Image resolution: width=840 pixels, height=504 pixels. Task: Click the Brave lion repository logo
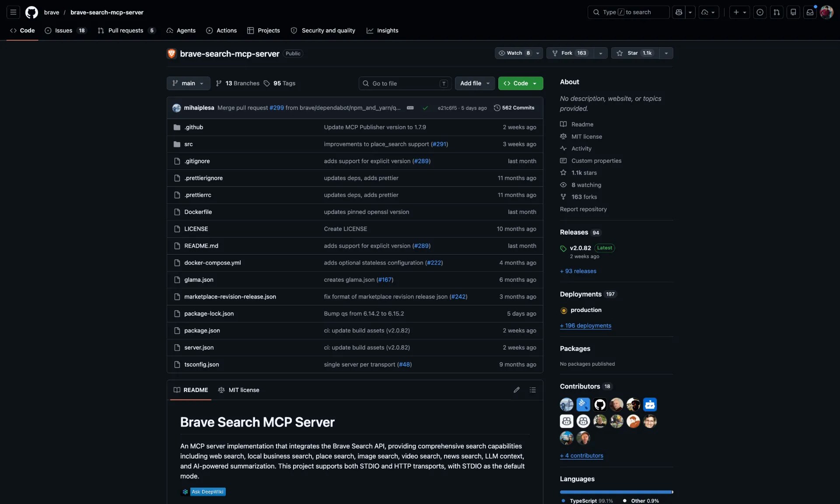(171, 53)
